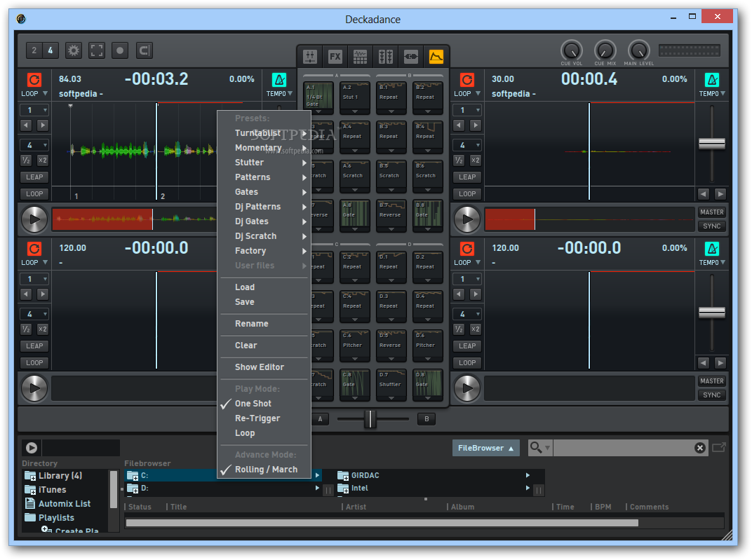Choose Load from the context menu
Image resolution: width=752 pixels, height=560 pixels.
[x=264, y=287]
